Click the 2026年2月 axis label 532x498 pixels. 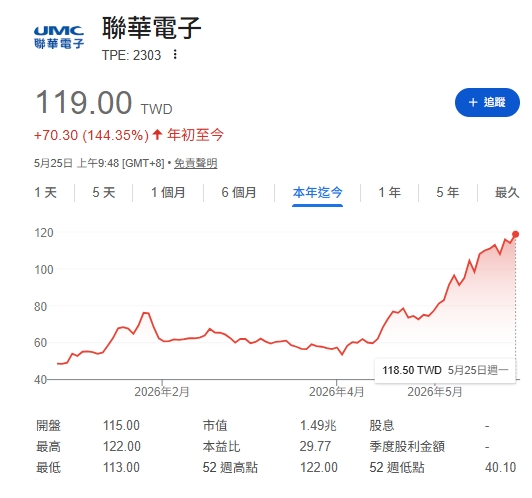(162, 392)
